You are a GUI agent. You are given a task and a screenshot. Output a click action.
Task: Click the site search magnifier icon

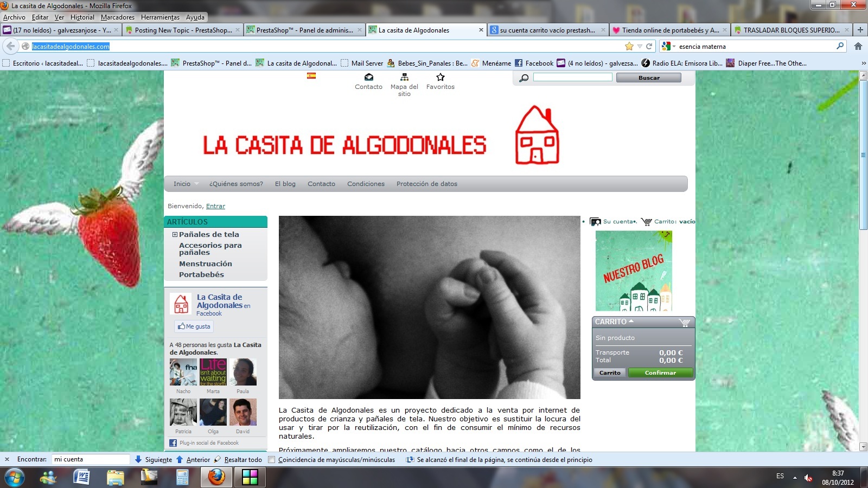point(524,78)
